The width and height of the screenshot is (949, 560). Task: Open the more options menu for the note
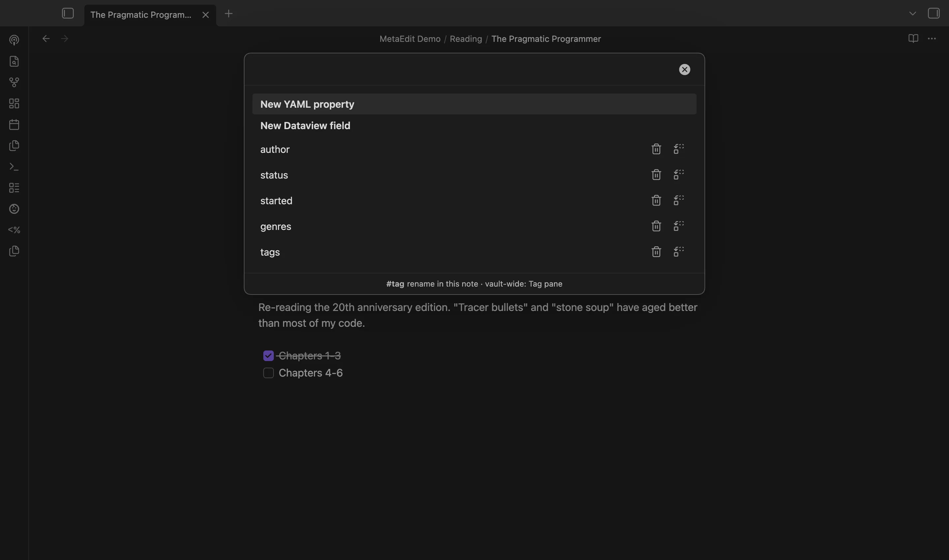(x=932, y=39)
